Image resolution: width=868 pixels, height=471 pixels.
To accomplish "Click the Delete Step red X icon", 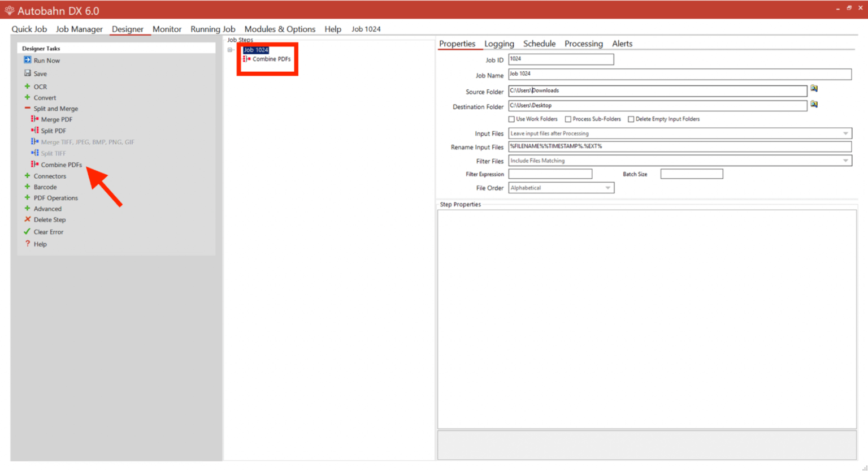I will click(27, 219).
